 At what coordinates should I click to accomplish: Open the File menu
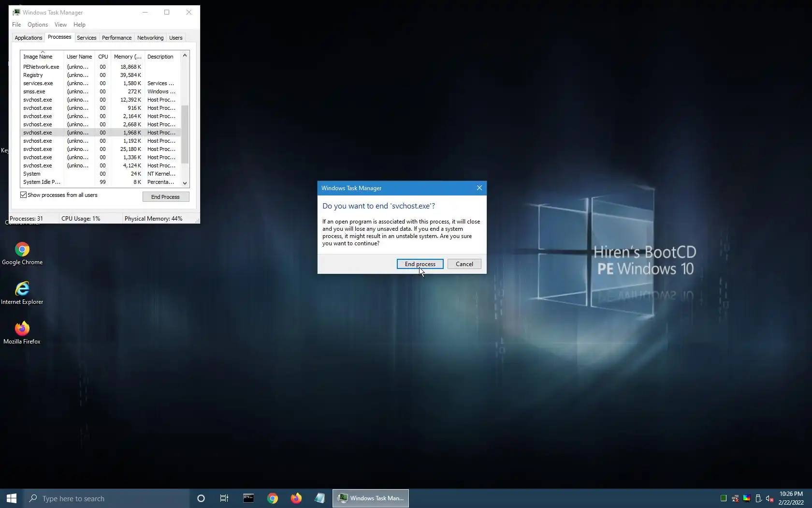(16, 25)
